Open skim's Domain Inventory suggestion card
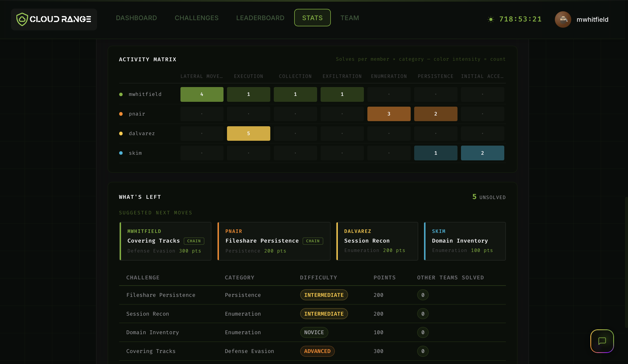The width and height of the screenshot is (628, 364). coord(465,241)
